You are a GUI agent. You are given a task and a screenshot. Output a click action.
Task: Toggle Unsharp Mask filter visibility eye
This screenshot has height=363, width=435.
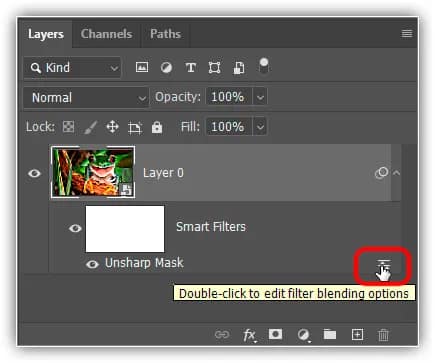click(92, 264)
